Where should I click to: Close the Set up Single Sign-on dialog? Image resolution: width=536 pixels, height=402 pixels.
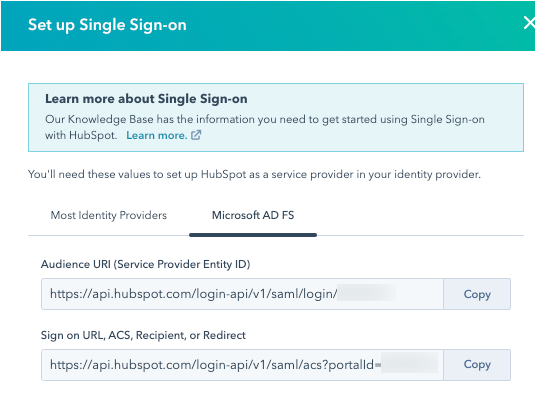pos(529,23)
